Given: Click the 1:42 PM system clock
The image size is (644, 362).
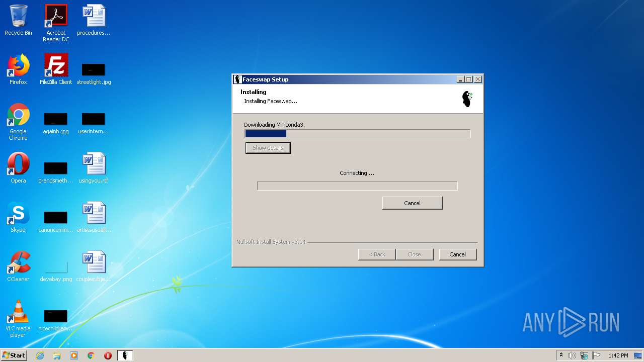Looking at the screenshot, I should (x=618, y=355).
